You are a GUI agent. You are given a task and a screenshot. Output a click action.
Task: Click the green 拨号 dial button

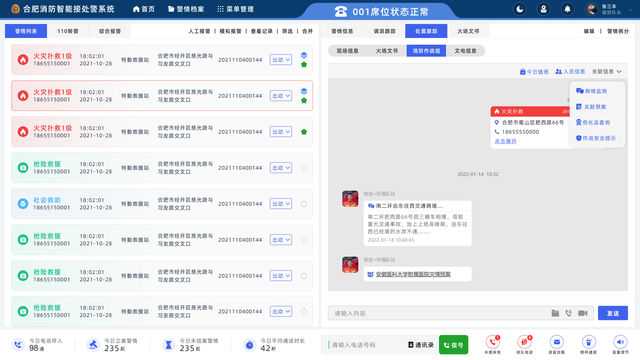pyautogui.click(x=453, y=345)
